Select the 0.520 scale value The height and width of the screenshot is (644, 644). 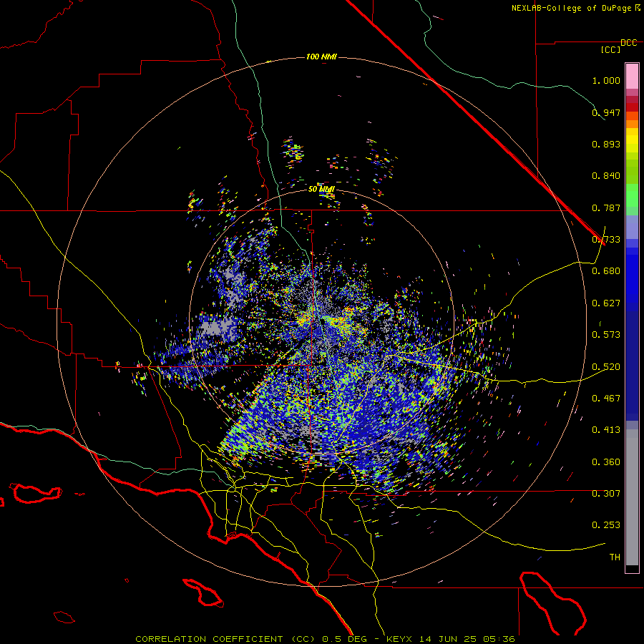click(x=606, y=367)
